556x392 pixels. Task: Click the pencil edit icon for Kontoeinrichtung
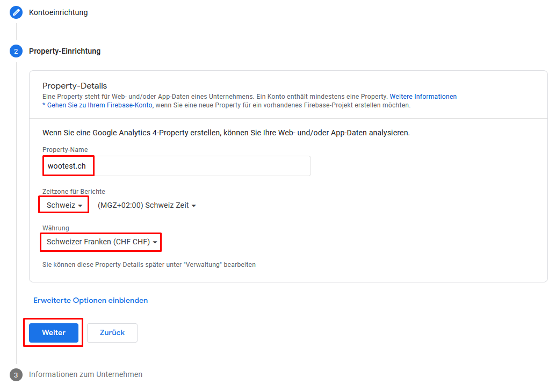point(16,12)
